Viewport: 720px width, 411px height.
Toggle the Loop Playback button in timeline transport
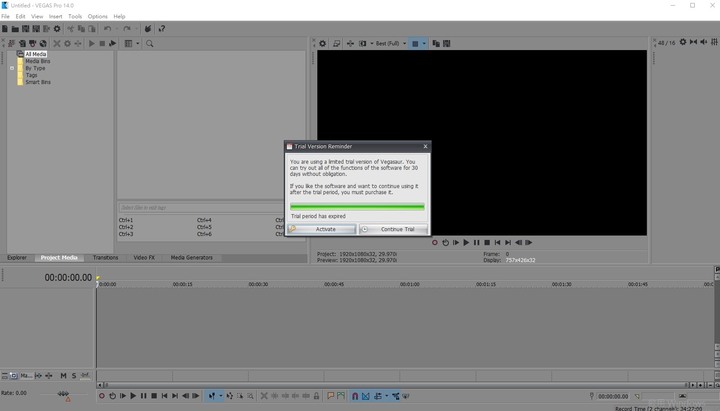pos(112,396)
